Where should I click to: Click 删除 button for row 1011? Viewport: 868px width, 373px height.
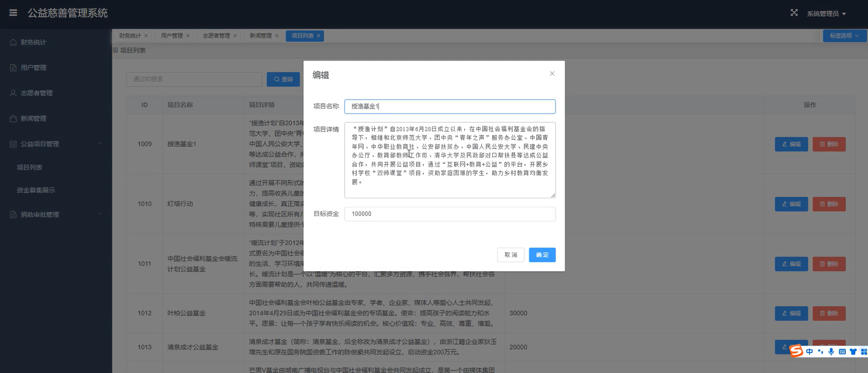(829, 264)
